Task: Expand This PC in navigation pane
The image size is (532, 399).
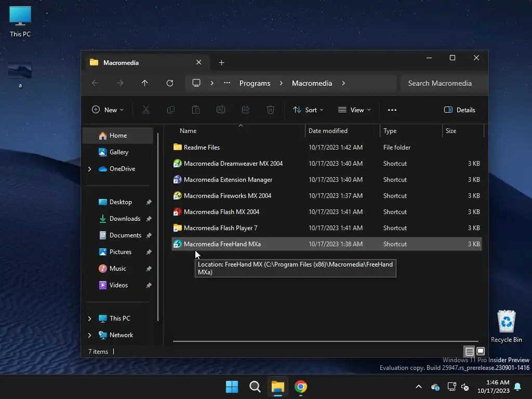Action: pyautogui.click(x=89, y=318)
